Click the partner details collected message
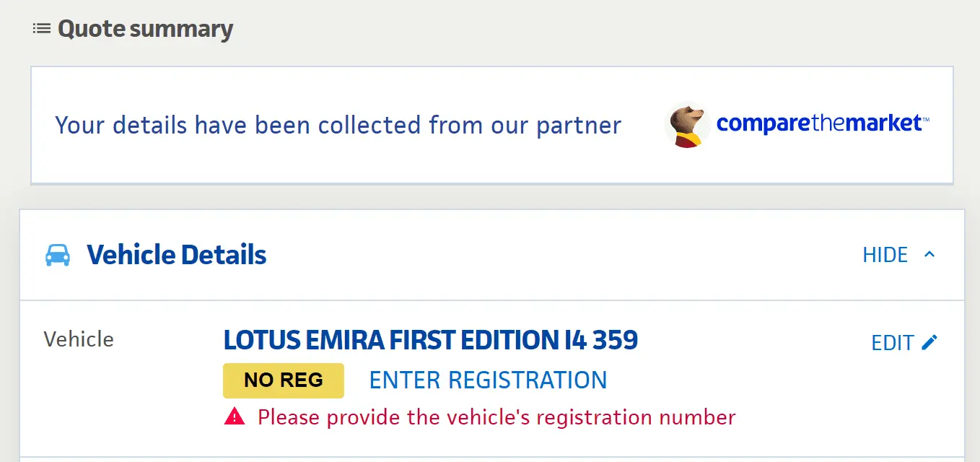The image size is (980, 462). coord(338,125)
